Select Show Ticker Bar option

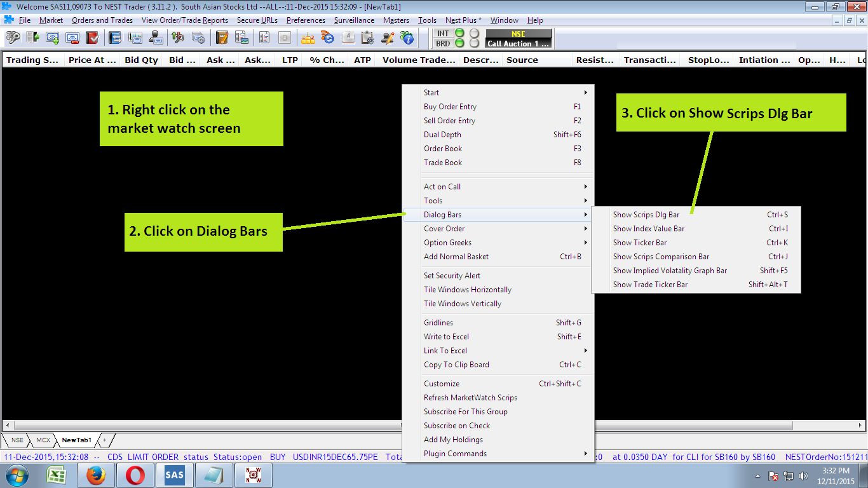click(x=696, y=243)
